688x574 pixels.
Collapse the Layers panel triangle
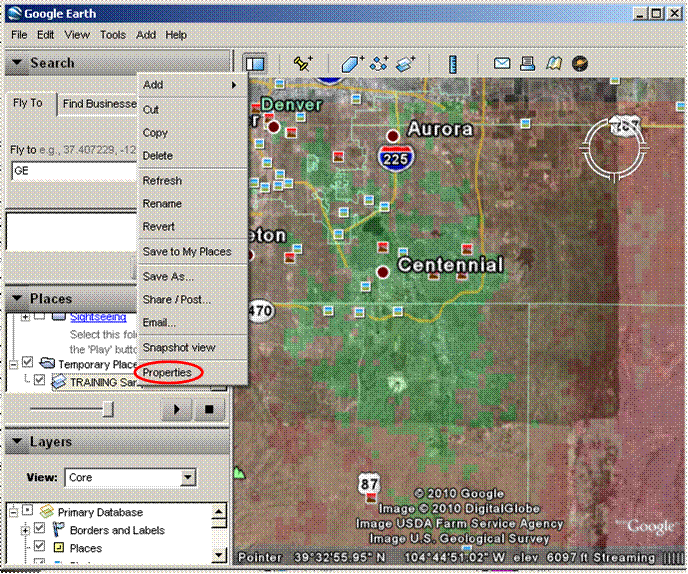[17, 441]
